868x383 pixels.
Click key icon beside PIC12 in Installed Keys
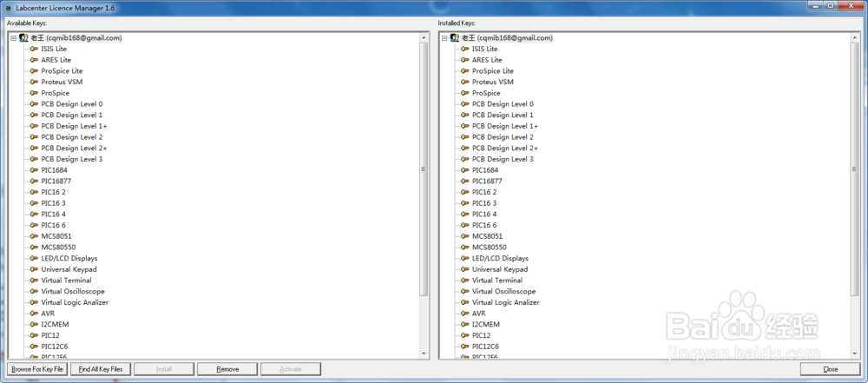click(x=465, y=335)
